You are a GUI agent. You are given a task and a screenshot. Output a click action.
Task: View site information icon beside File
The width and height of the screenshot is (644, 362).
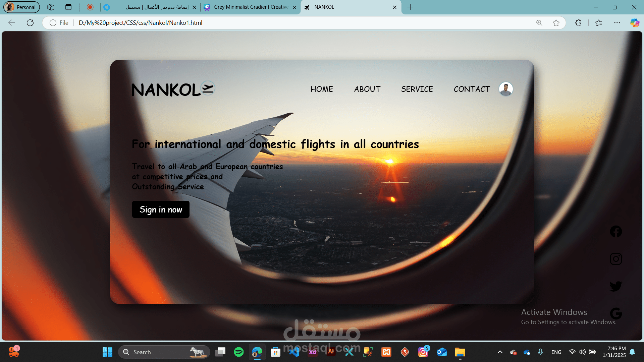pyautogui.click(x=53, y=23)
